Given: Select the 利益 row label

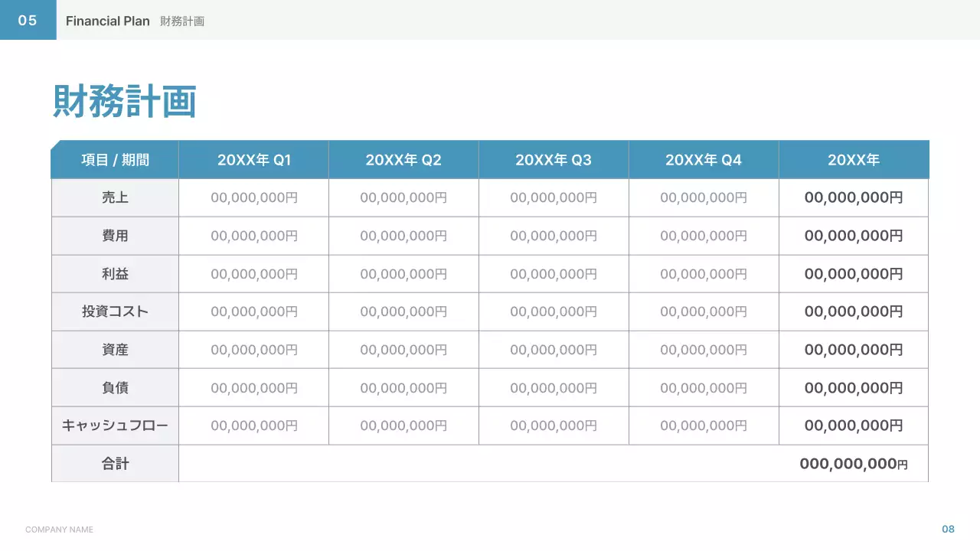Looking at the screenshot, I should point(115,274).
